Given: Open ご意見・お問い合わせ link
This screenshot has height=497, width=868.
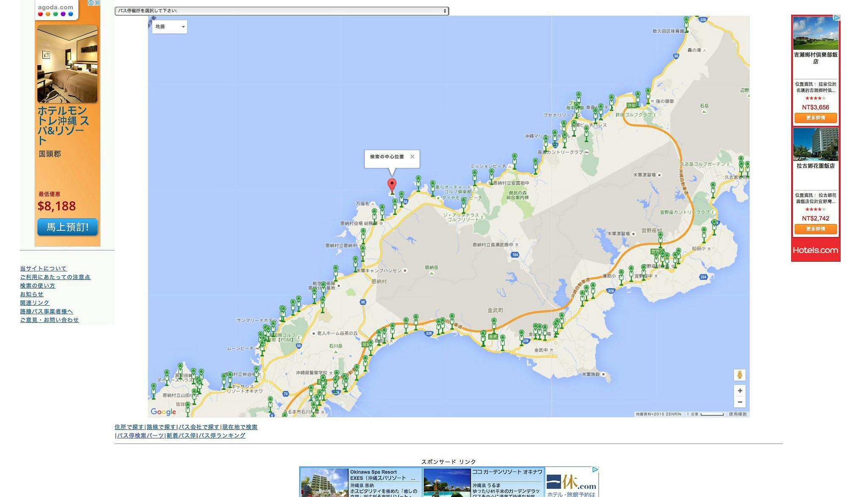Looking at the screenshot, I should 49,320.
